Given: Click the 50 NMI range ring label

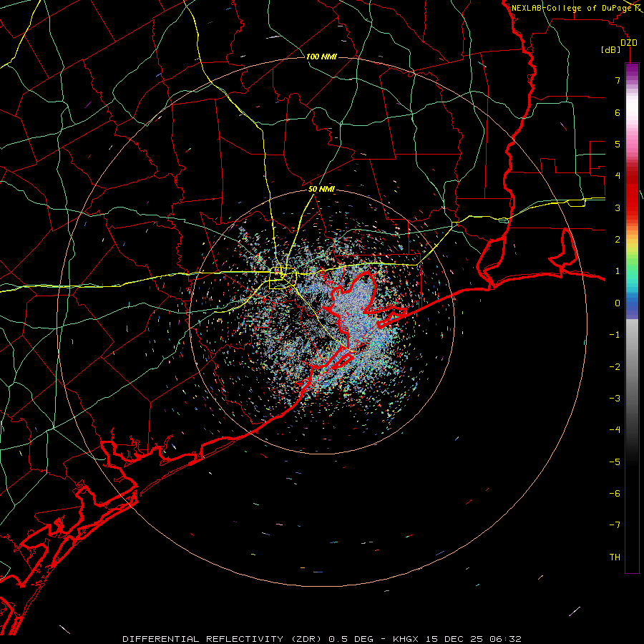Looking at the screenshot, I should (x=321, y=189).
